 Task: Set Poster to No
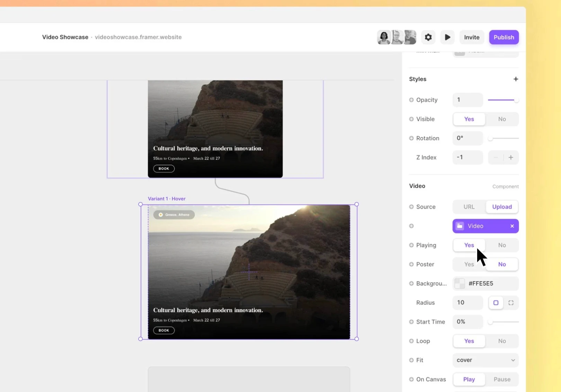502,264
